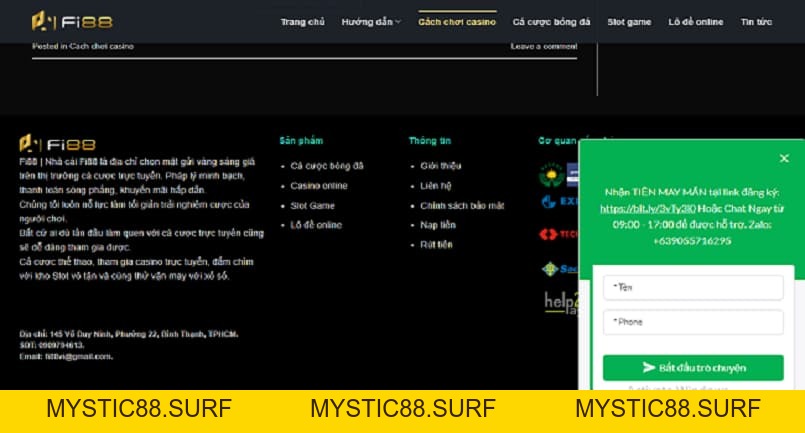Expand the Hướng dẫn dropdown menu

371,22
